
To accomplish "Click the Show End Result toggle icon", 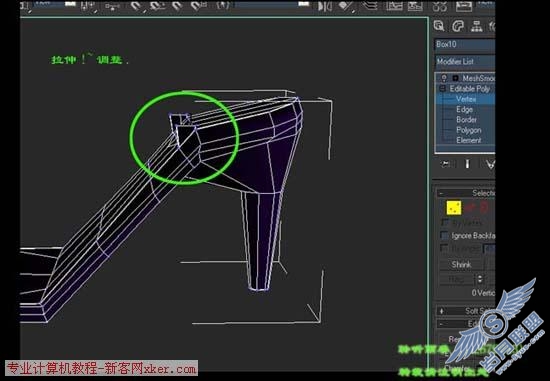I will [x=468, y=164].
